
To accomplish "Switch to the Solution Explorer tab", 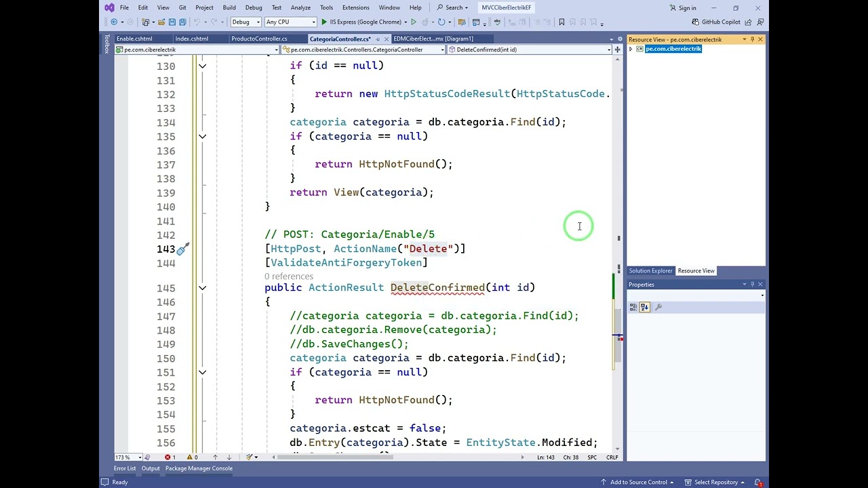I will click(650, 270).
